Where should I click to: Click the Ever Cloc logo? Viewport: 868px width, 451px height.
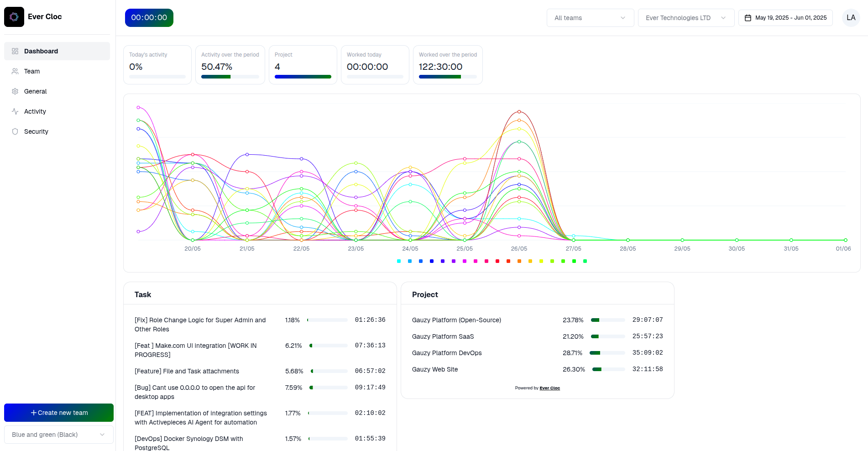click(x=14, y=16)
